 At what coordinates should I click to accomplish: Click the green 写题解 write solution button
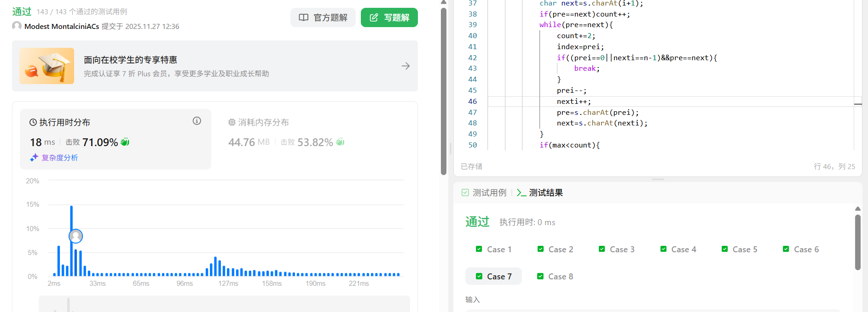389,17
